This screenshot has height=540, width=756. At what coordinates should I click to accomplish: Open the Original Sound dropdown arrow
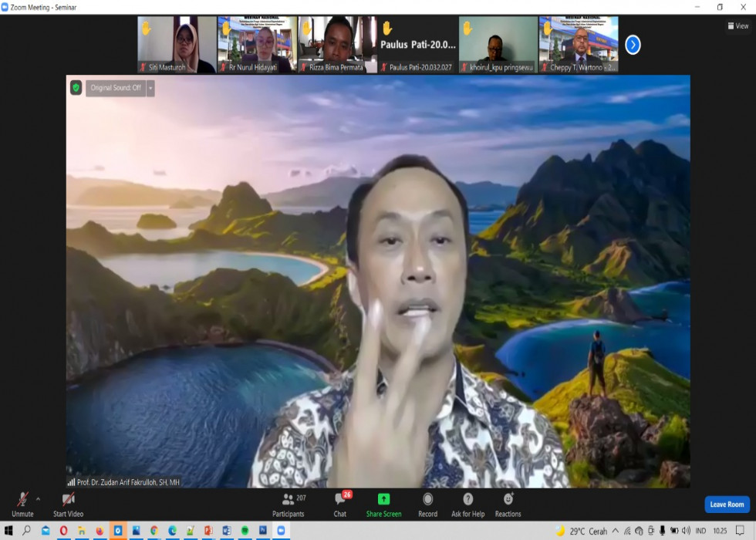click(150, 88)
